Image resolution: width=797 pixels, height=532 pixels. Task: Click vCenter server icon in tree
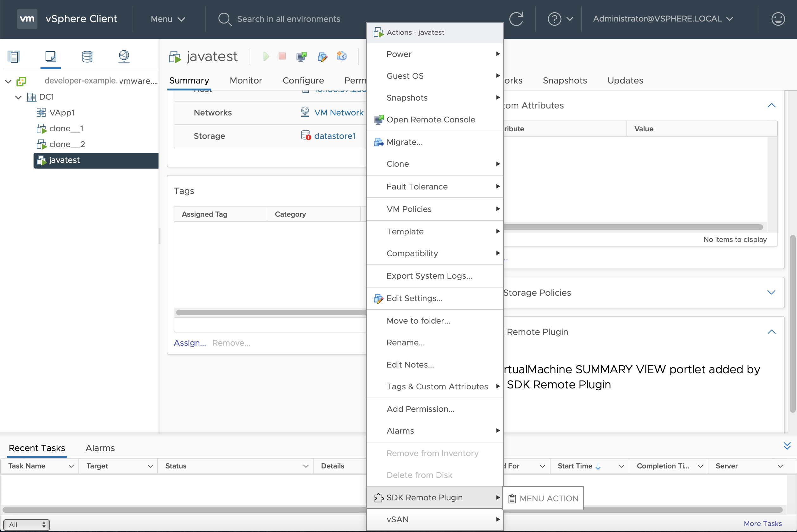(21, 81)
